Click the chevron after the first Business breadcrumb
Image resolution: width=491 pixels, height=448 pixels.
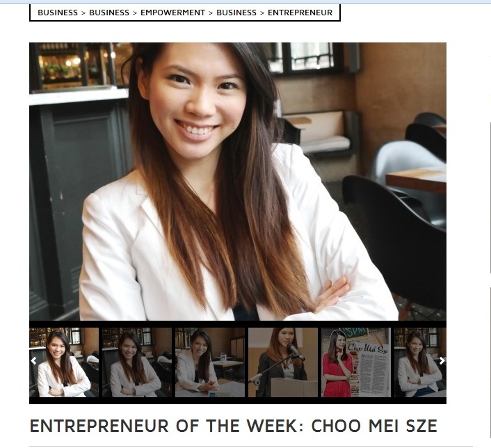click(83, 13)
